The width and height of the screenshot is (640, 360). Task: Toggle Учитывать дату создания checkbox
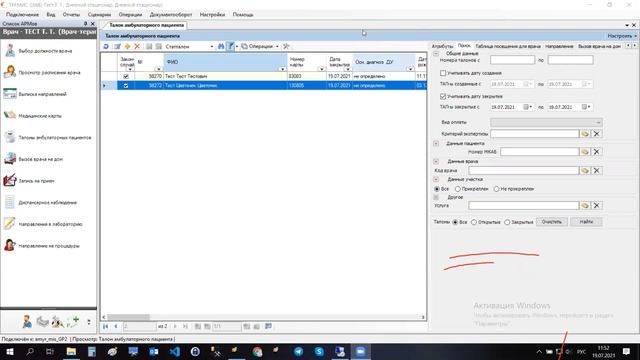pos(443,73)
